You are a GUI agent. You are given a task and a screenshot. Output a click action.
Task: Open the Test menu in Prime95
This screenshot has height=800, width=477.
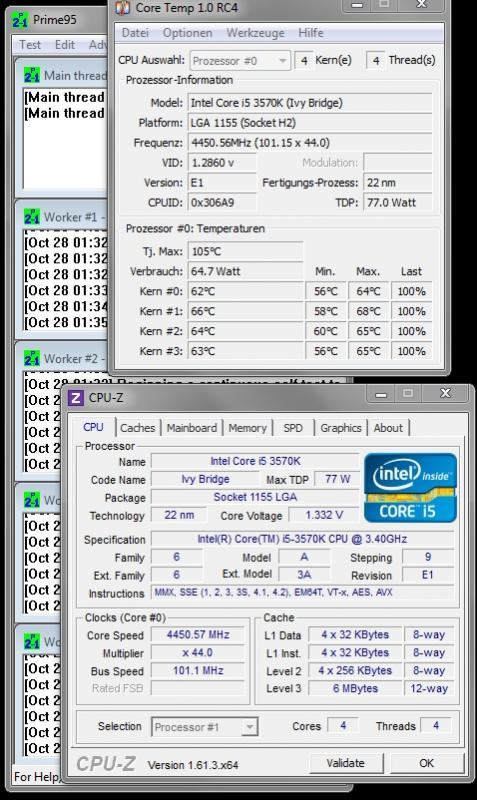[x=30, y=45]
